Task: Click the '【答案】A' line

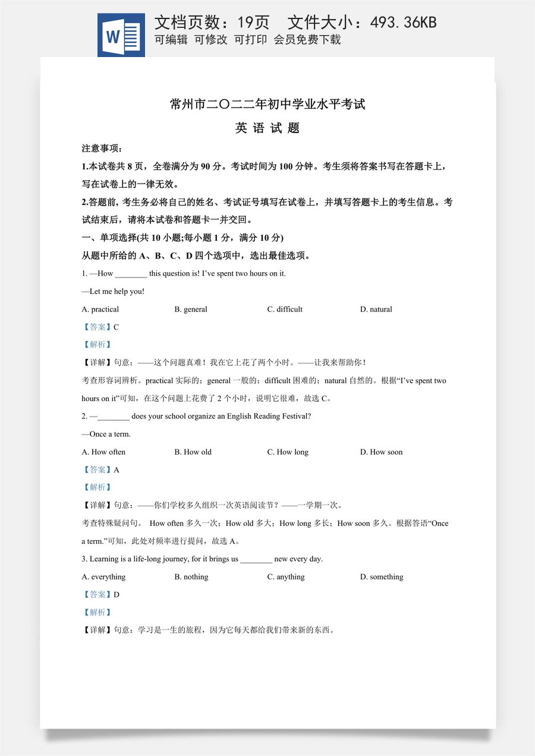Action: 100,470
